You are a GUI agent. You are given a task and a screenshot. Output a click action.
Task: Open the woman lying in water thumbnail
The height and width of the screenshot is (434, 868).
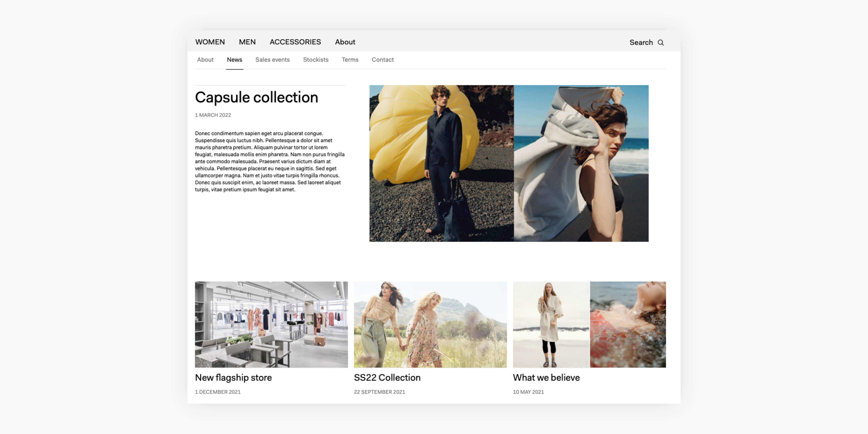[628, 324]
